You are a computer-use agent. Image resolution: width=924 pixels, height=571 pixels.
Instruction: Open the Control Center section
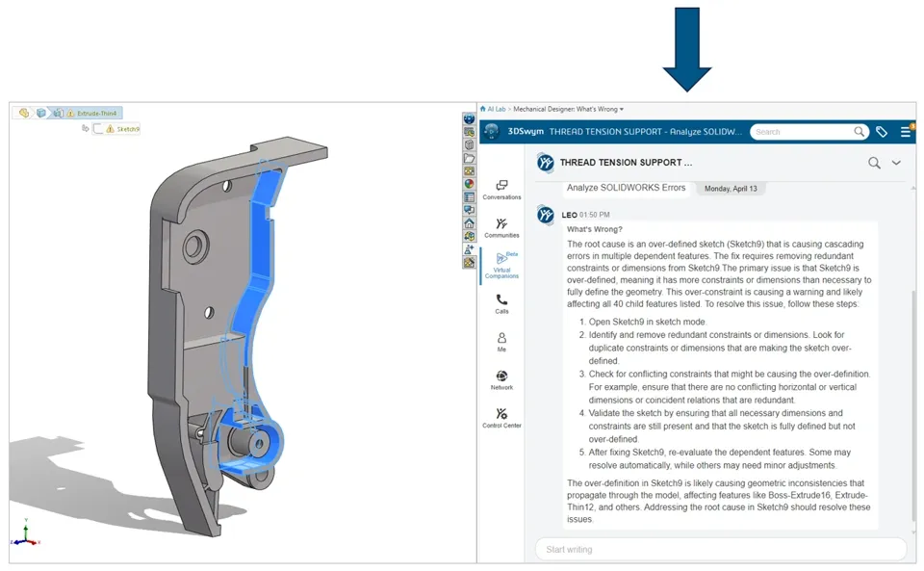pyautogui.click(x=501, y=418)
